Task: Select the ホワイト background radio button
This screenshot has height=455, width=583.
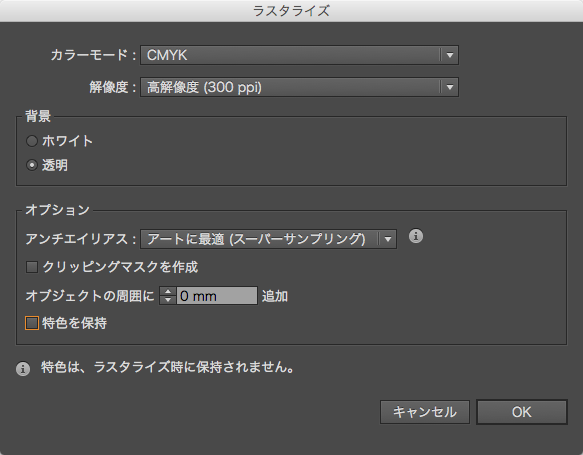Action: pos(32,141)
